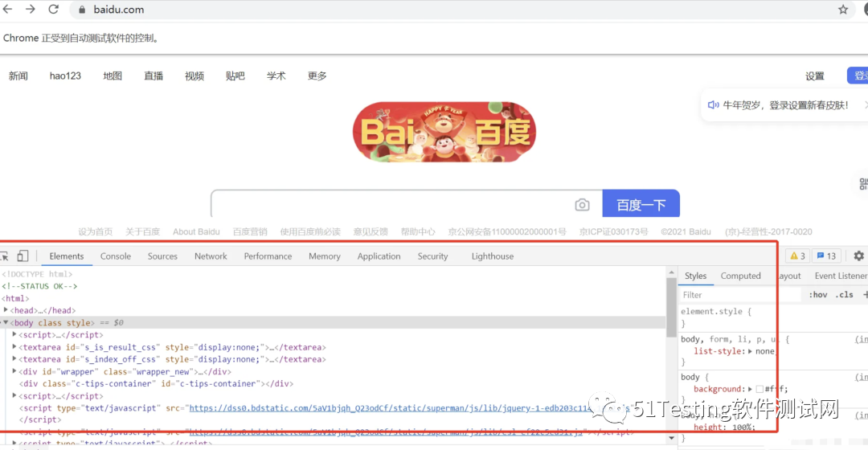Click the warnings count badge 3

(798, 256)
